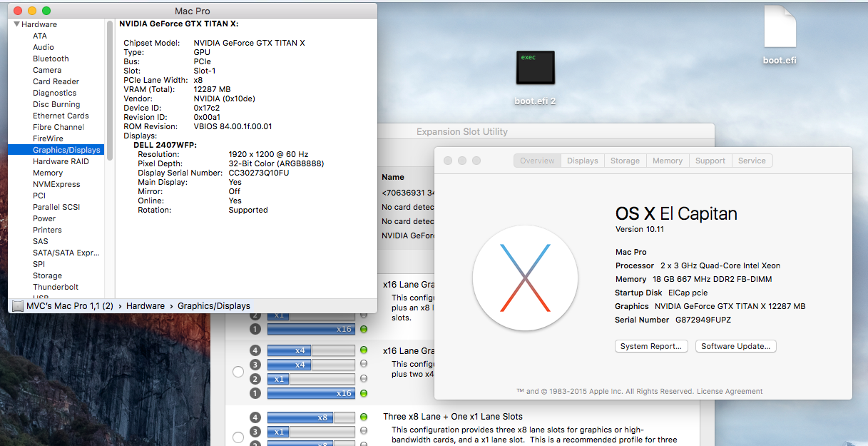Viewport: 868px width, 446px height.
Task: Select Diagnostics in the Hardware list
Action: (x=54, y=93)
